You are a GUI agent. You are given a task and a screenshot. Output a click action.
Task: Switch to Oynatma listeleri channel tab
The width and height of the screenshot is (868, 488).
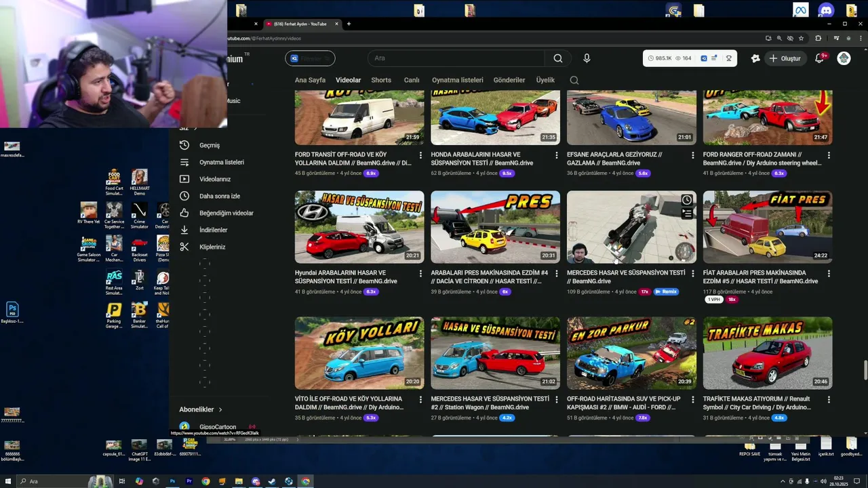pyautogui.click(x=458, y=80)
